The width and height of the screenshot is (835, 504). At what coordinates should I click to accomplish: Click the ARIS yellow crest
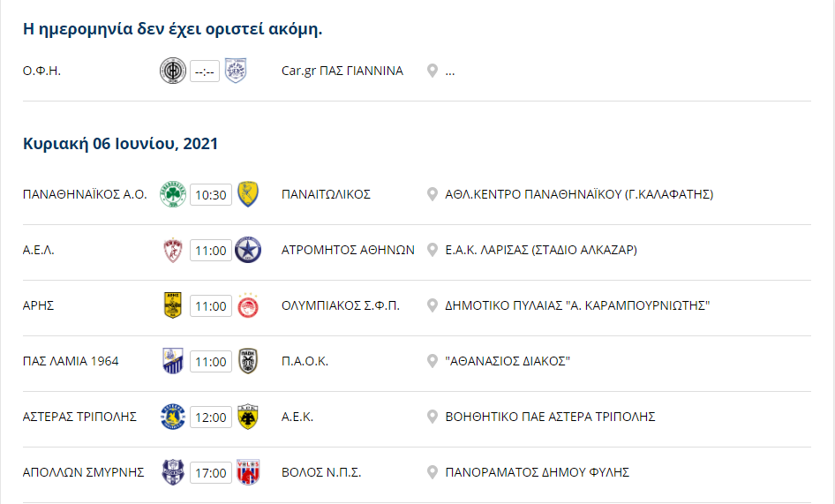172,305
